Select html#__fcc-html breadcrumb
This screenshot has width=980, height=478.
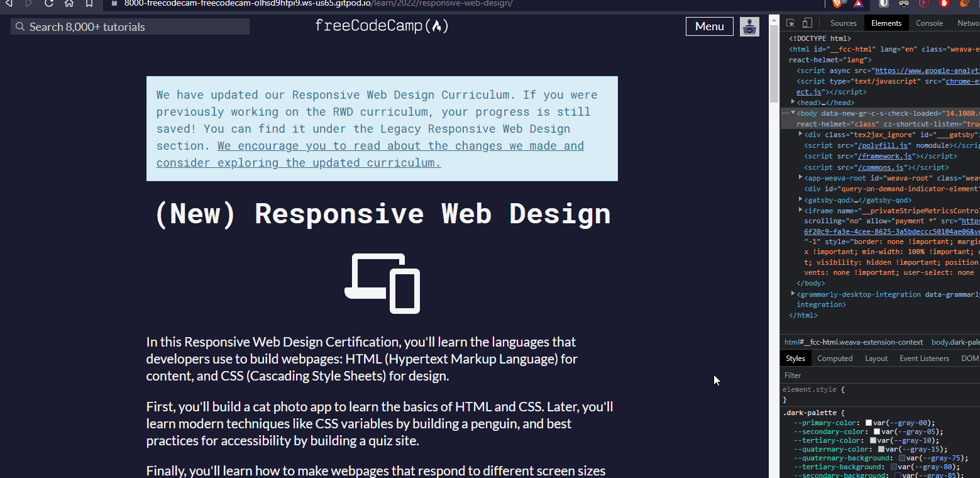pyautogui.click(x=854, y=342)
